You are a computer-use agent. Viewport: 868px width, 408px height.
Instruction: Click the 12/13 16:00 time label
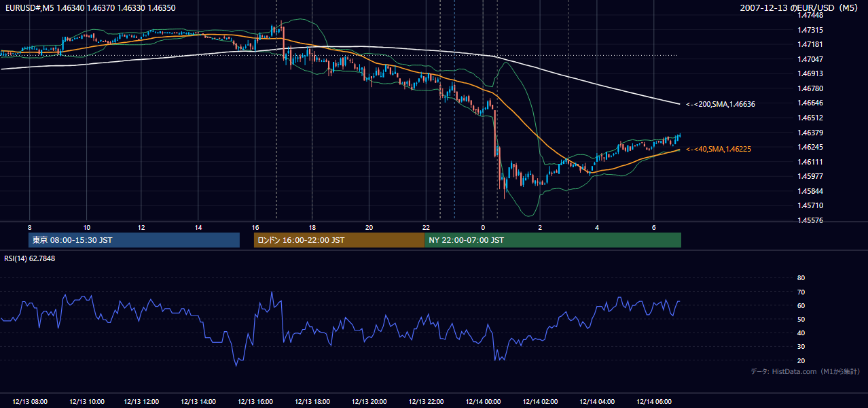(255, 402)
